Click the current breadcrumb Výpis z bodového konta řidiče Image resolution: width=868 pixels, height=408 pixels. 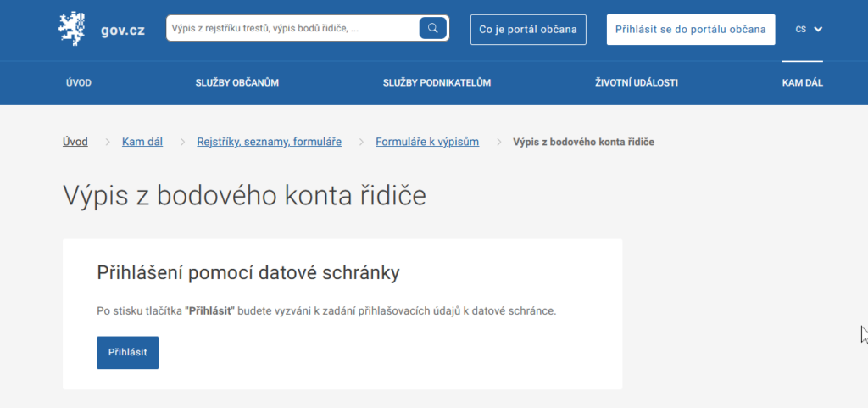(583, 142)
